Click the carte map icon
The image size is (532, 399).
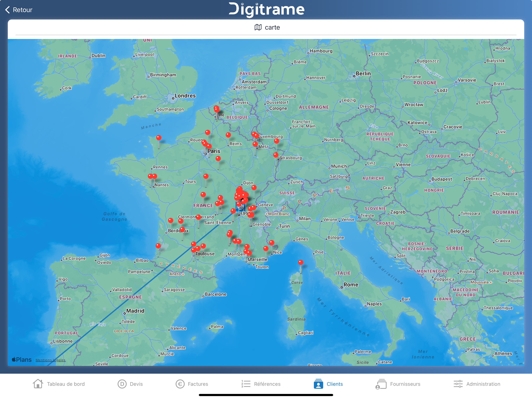[258, 27]
